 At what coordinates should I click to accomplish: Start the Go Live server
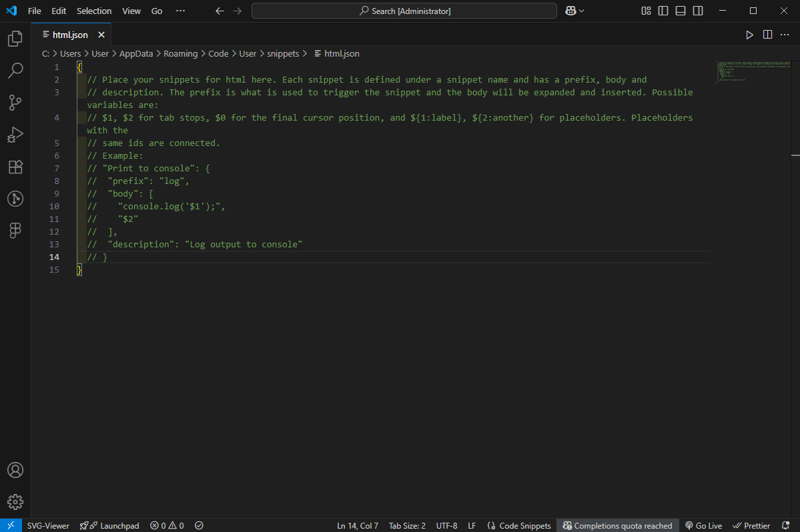[x=703, y=525]
